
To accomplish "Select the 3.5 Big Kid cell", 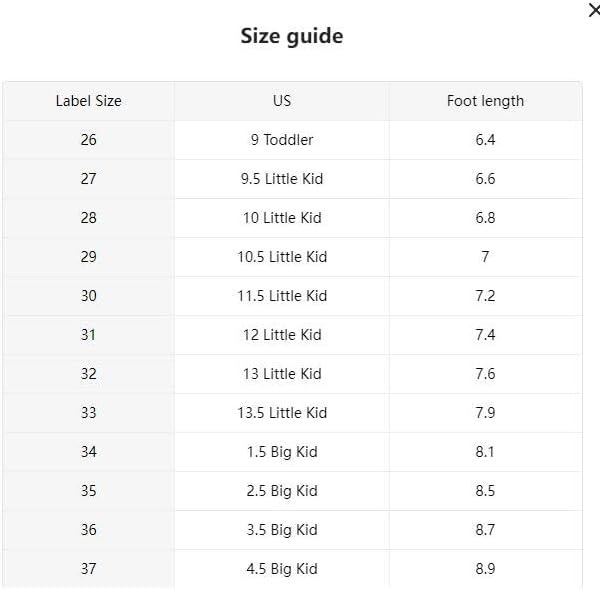I will 282,530.
